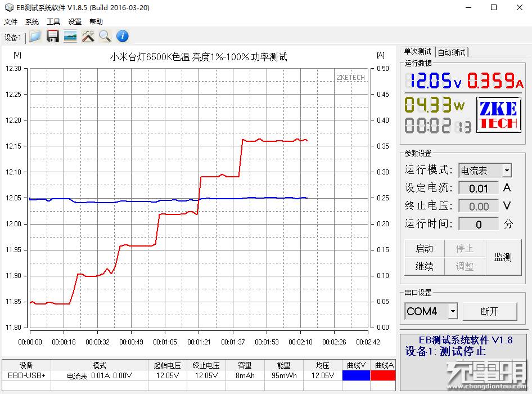Export the curve image with picture icon
The image size is (532, 394).
70,36
